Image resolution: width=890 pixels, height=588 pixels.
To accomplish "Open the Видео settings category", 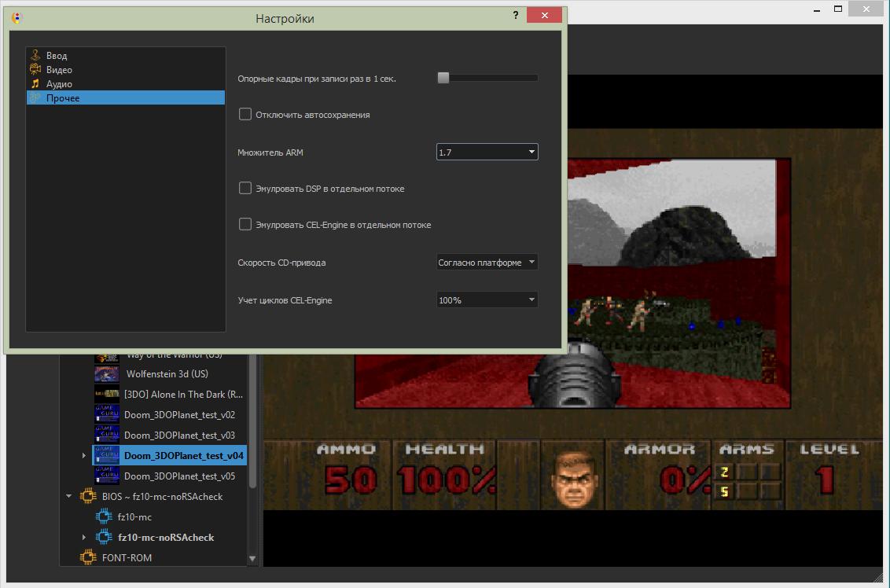I will (x=126, y=69).
